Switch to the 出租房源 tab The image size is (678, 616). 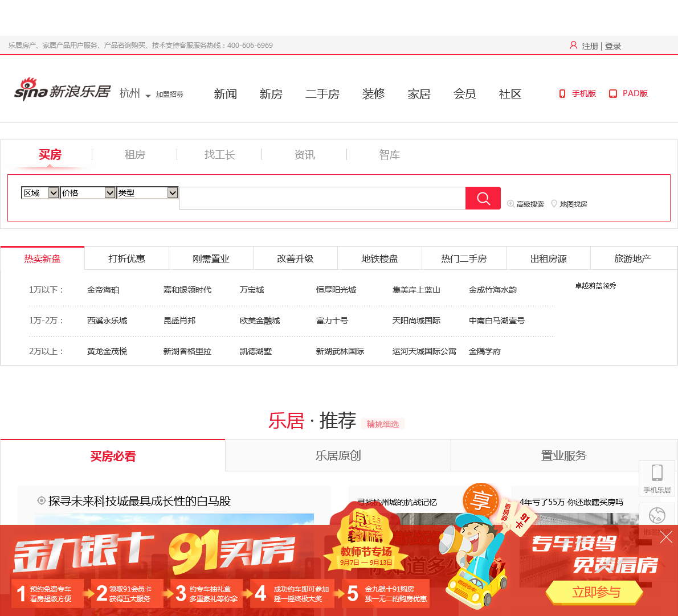548,258
